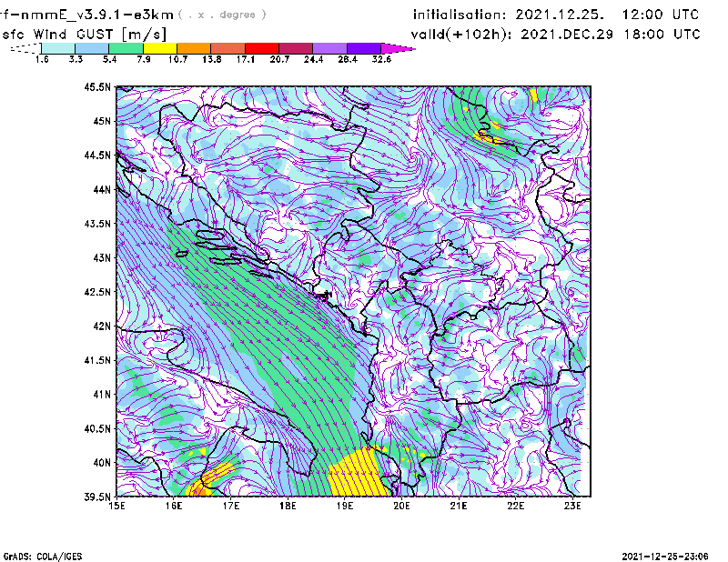Select the yellow 7.9–10.7 legend swatch

coord(160,48)
